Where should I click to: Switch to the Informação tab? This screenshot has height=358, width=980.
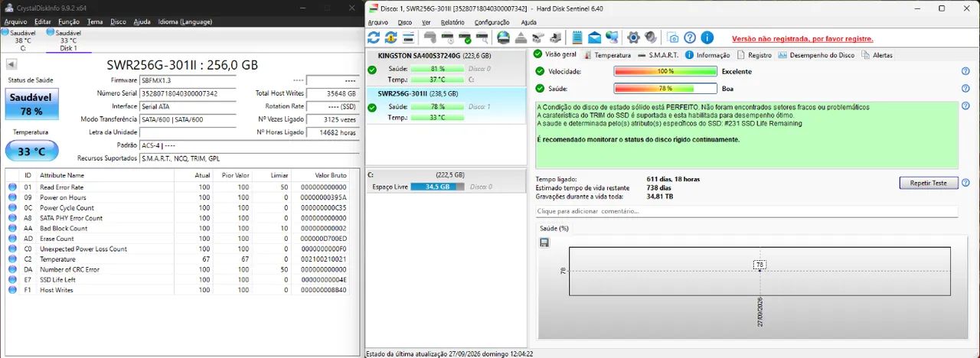pos(708,55)
